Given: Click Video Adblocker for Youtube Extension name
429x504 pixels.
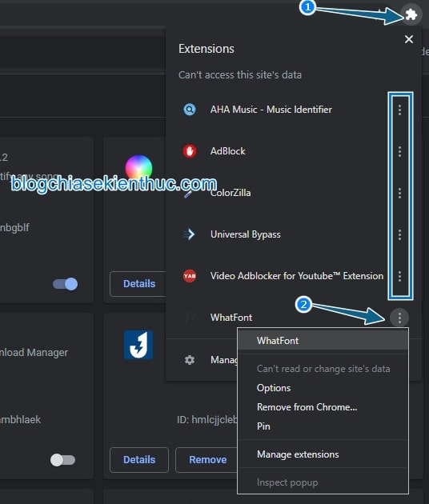Looking at the screenshot, I should click(x=297, y=276).
